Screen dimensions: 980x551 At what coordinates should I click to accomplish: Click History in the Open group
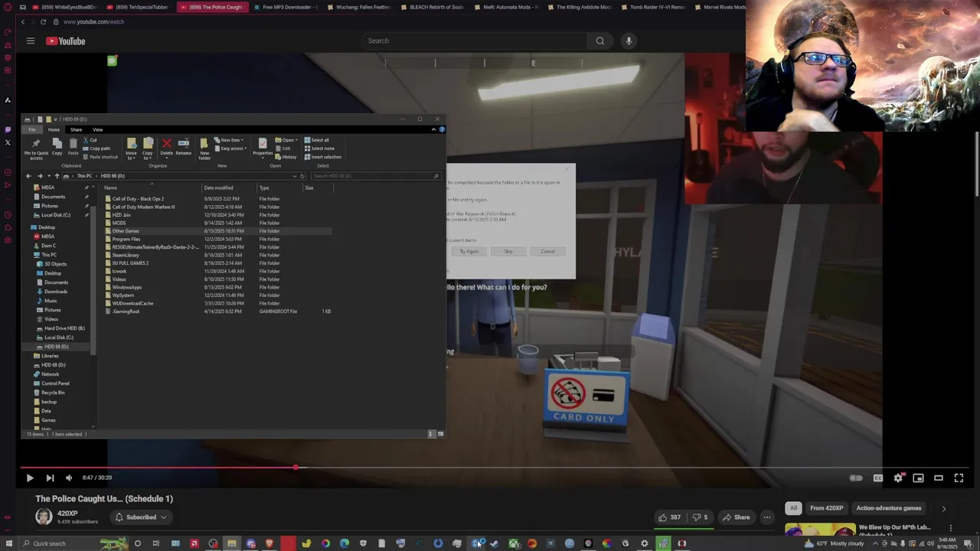pos(286,157)
